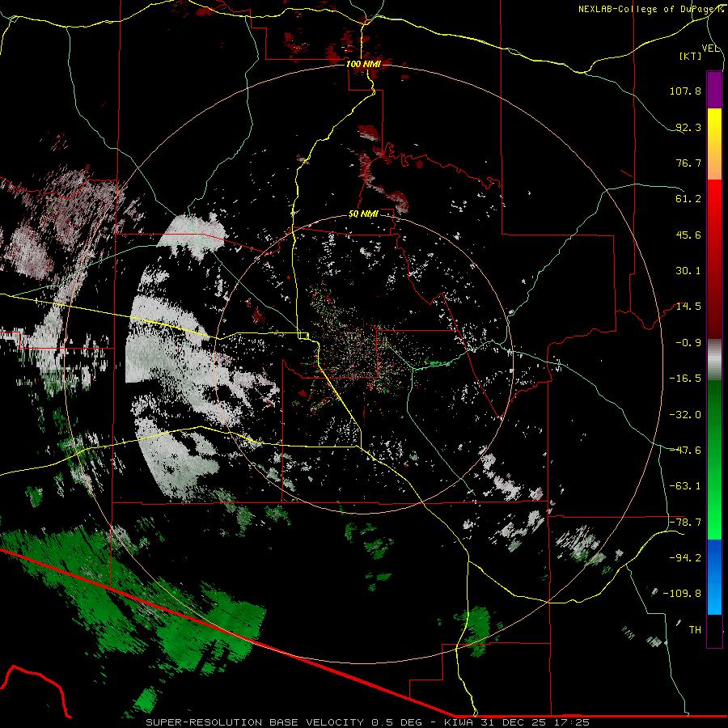Image resolution: width=728 pixels, height=728 pixels.
Task: Click the -109.8 legend value
Action: tap(682, 594)
